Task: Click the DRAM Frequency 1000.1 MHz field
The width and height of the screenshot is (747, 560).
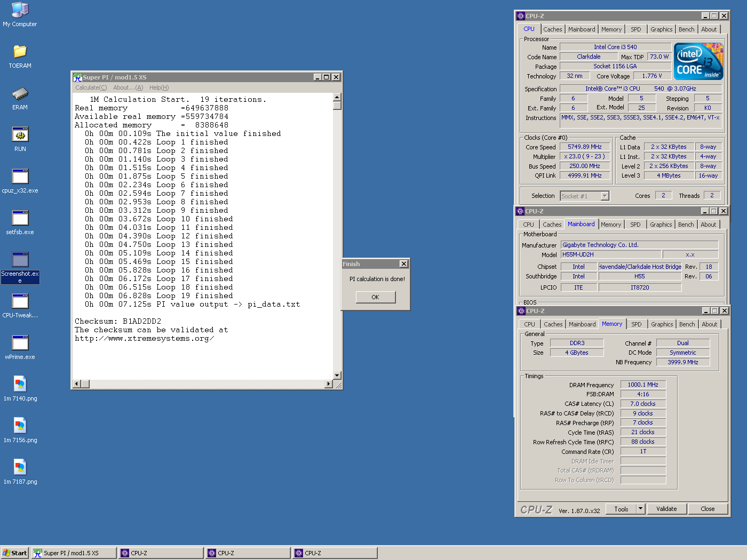Action: click(x=643, y=385)
